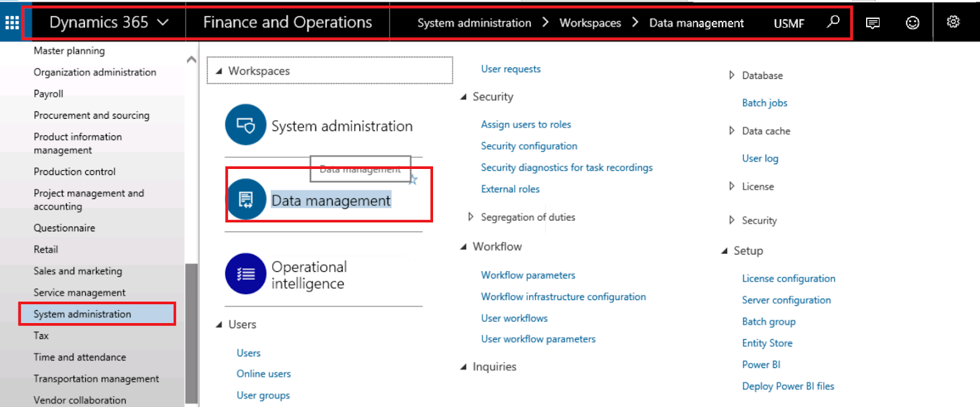
Task: Open the Dynamics 365 dropdown chevron
Action: [163, 23]
